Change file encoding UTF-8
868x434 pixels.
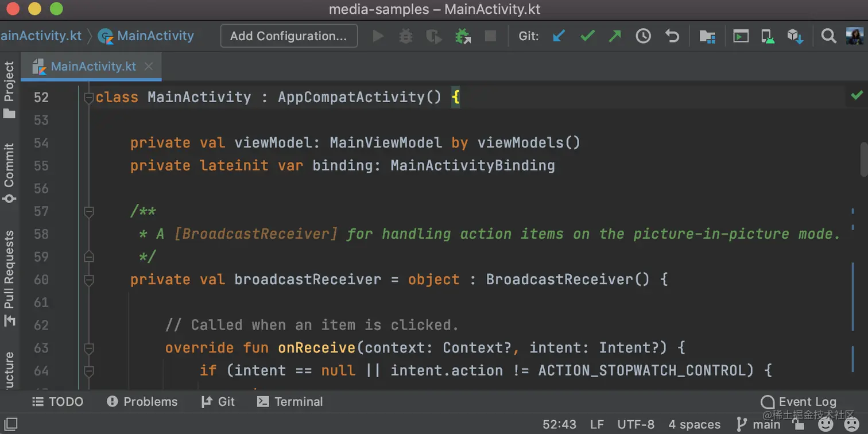click(x=635, y=425)
